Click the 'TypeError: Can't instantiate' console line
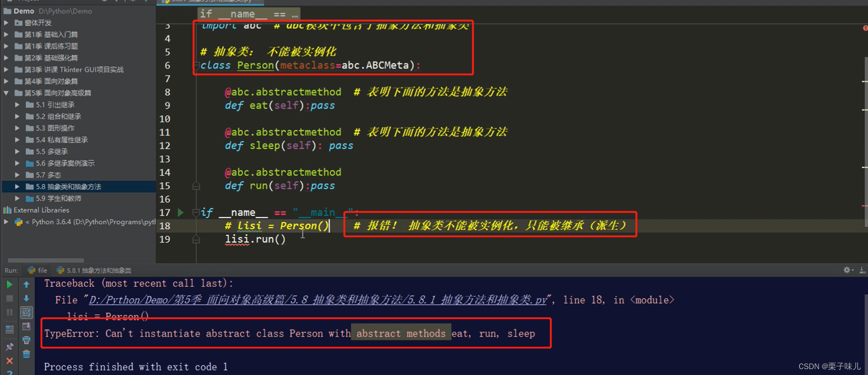 [x=290, y=333]
